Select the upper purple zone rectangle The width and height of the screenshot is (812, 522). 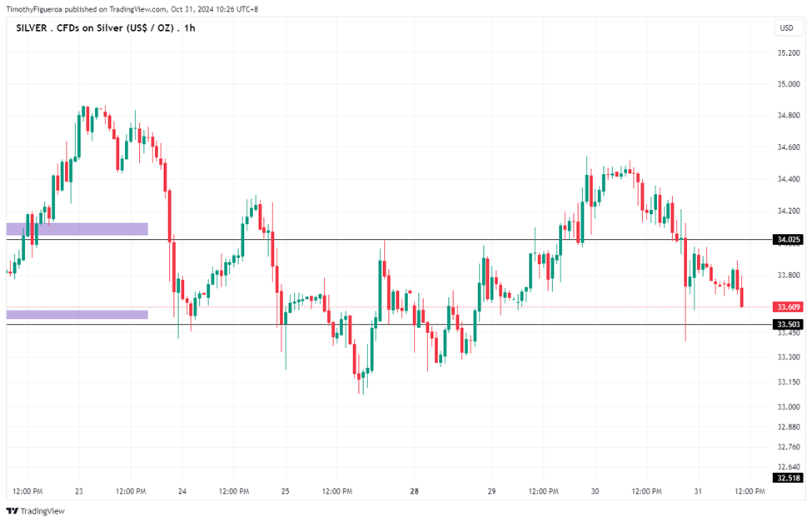coord(77,229)
